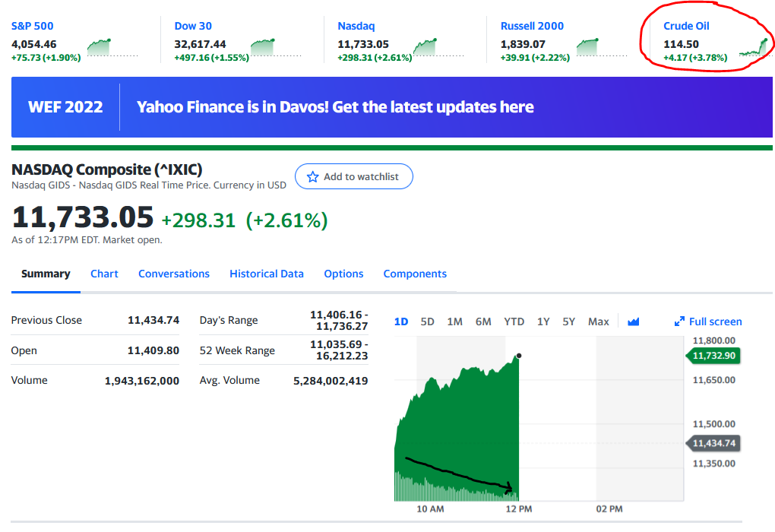
Task: Click the WEF 2022 banner label
Action: click(65, 107)
